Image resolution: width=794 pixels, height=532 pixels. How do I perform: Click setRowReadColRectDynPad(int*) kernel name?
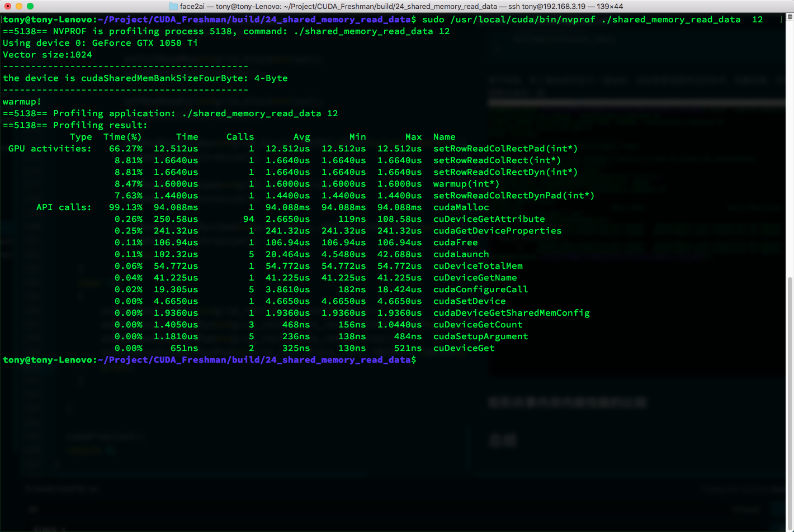tap(514, 196)
